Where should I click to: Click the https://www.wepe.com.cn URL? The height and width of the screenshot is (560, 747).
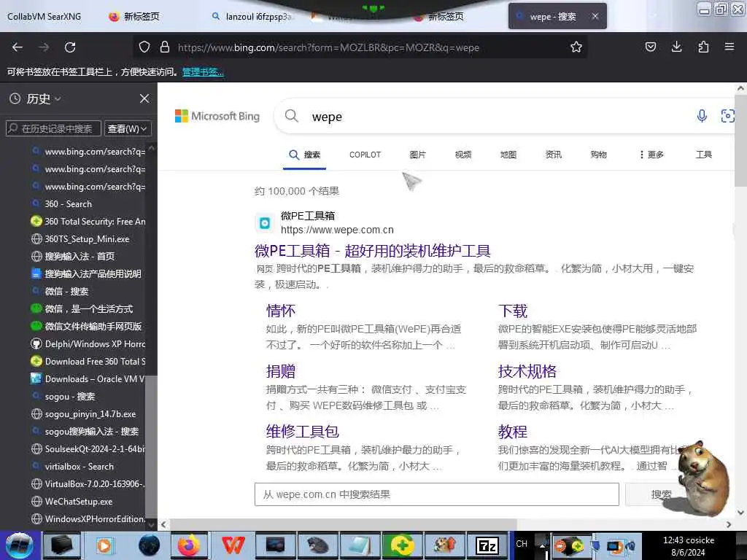337,230
